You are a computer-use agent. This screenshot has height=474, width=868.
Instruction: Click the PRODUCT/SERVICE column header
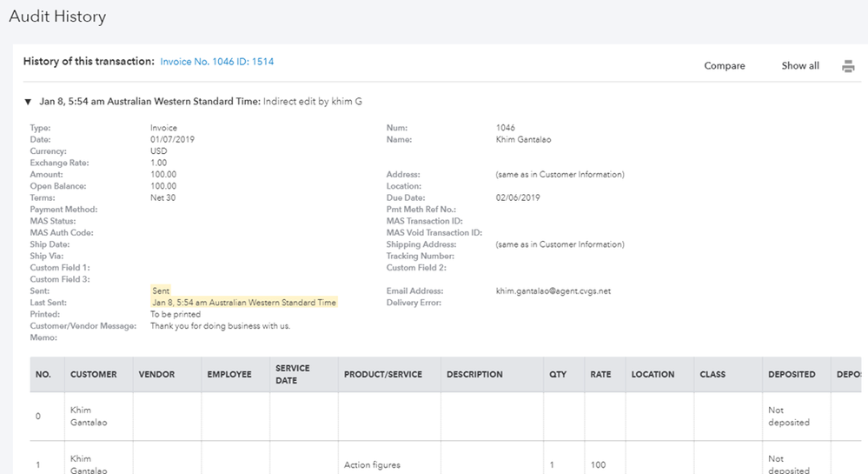pos(383,375)
